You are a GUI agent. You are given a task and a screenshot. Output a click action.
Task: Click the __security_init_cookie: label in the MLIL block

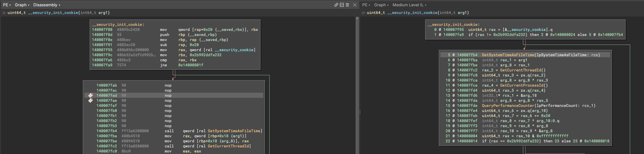tap(454, 25)
